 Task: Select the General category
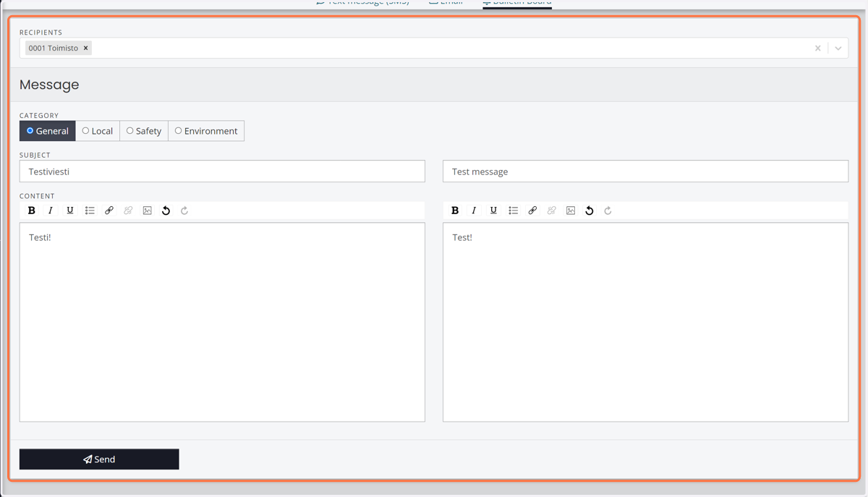(48, 131)
